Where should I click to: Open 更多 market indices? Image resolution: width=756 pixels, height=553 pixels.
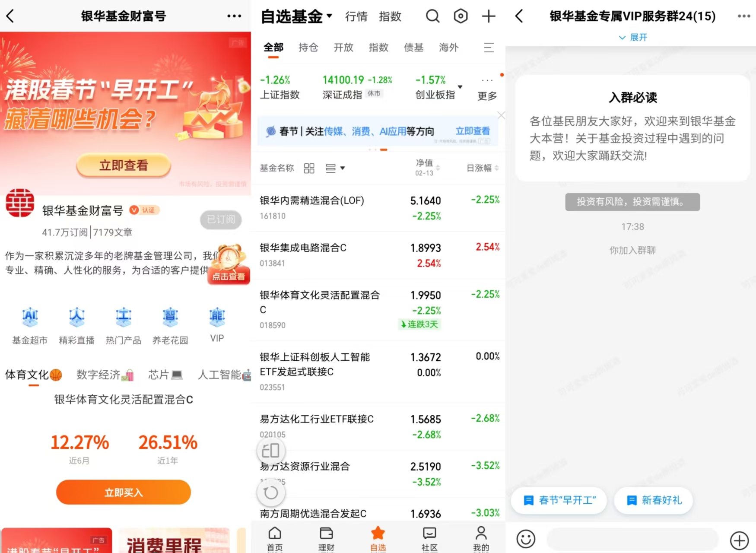(x=487, y=88)
